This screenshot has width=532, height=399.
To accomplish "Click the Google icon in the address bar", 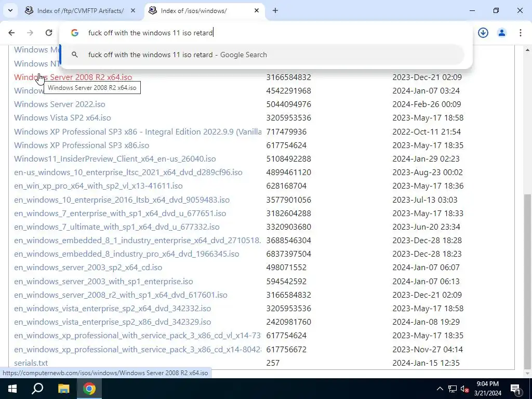I will [x=75, y=33].
